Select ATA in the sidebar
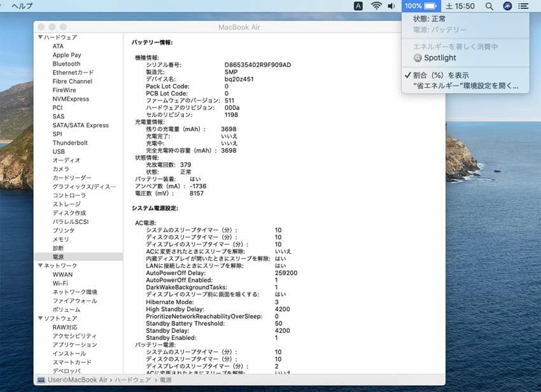 point(58,46)
